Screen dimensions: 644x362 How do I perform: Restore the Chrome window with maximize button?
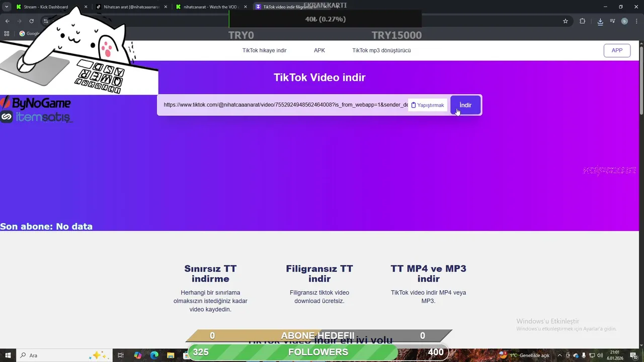point(620,7)
